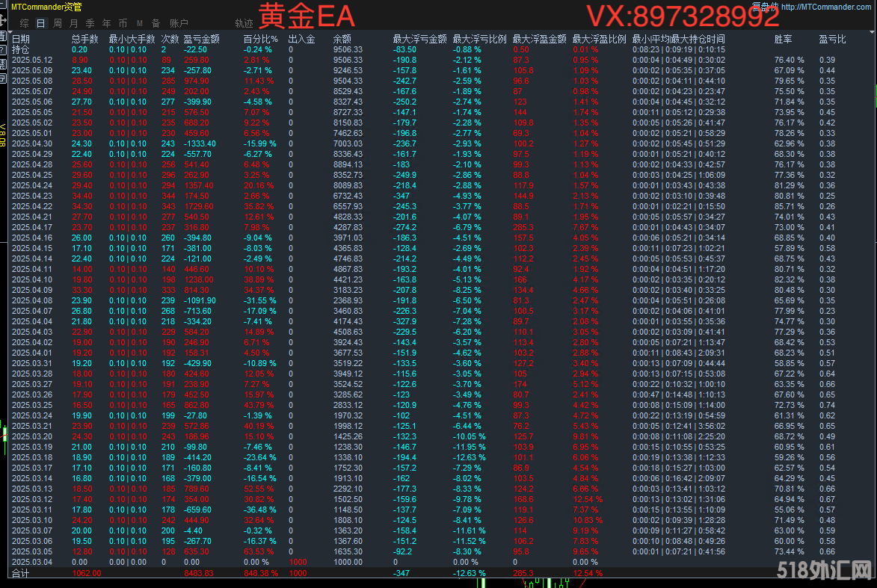Click the 最大浮亏金额 column header
877x588 pixels.
point(420,39)
